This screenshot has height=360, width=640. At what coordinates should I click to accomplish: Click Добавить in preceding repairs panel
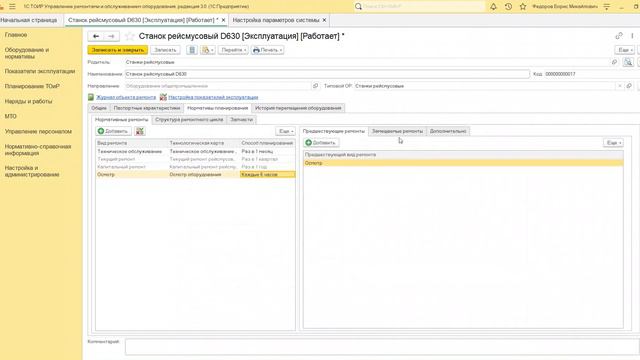click(x=321, y=143)
